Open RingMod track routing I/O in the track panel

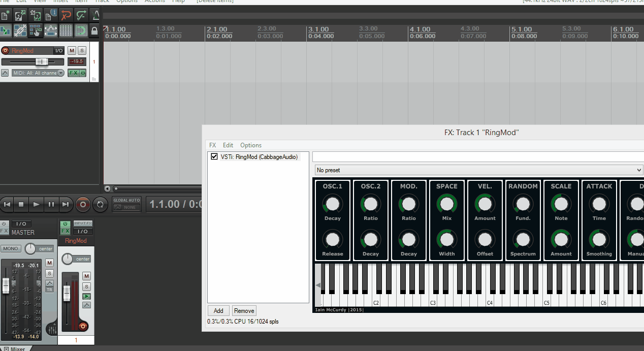[59, 50]
